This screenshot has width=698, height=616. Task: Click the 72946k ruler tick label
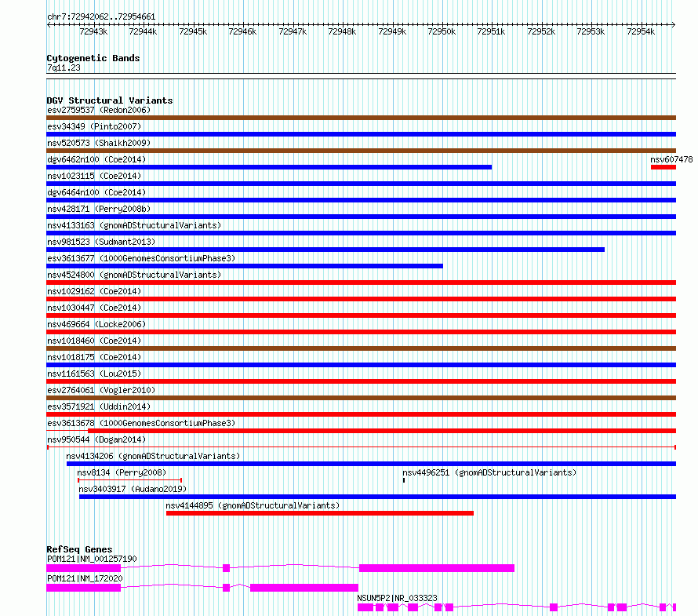[x=242, y=31]
